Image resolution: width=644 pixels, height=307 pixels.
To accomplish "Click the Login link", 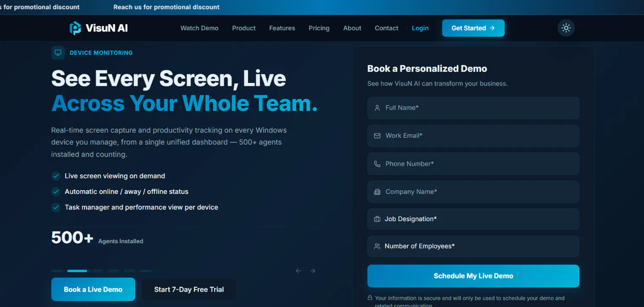I will click(x=420, y=28).
